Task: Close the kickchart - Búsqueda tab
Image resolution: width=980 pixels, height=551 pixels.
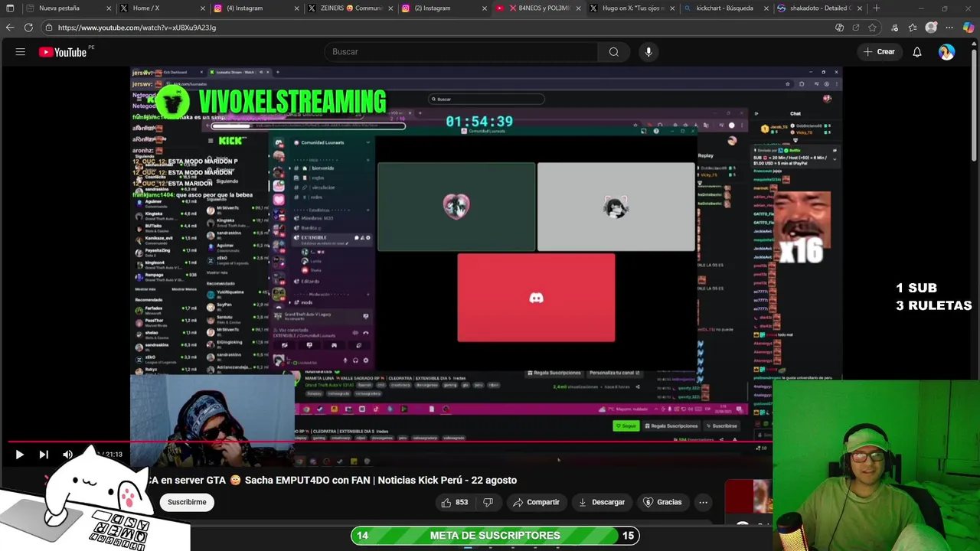Action: coord(766,8)
